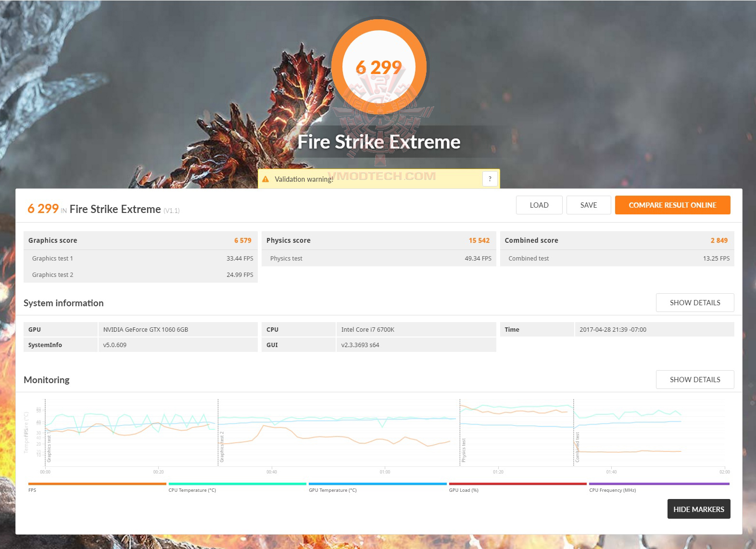Compare result online

click(x=672, y=205)
